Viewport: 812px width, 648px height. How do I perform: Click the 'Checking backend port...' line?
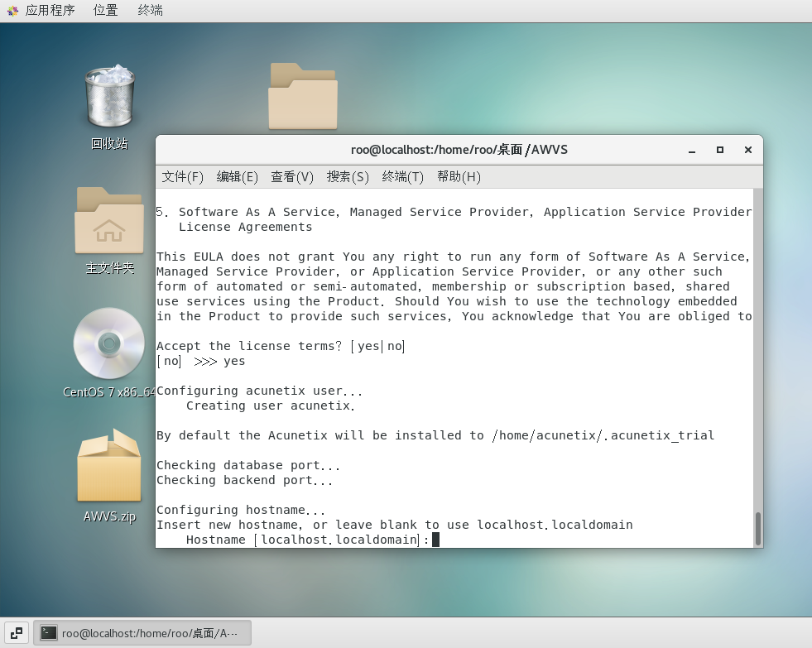(244, 480)
